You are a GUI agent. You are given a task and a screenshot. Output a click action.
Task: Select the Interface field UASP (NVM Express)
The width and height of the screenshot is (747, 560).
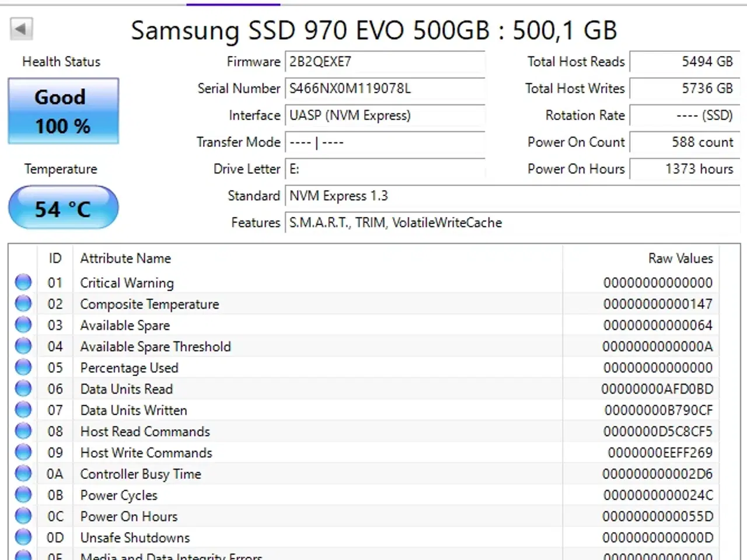pyautogui.click(x=385, y=116)
